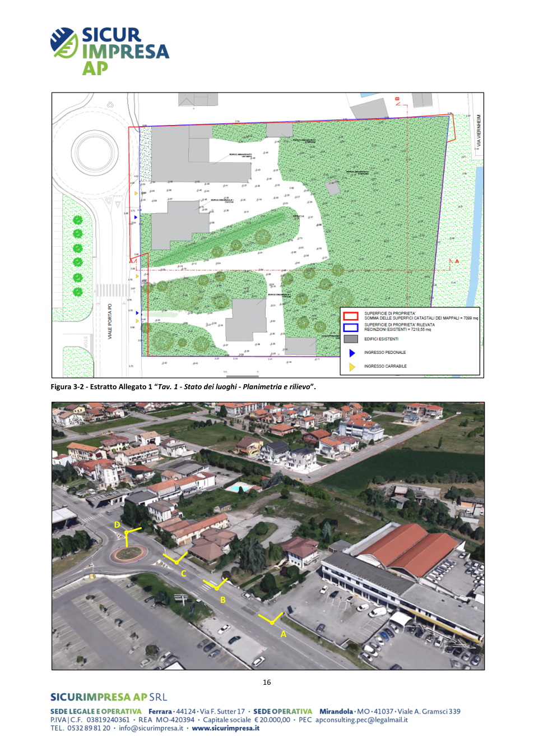Click yellow marker label B in aerial photo
The height and width of the screenshot is (756, 534).
pyautogui.click(x=222, y=600)
